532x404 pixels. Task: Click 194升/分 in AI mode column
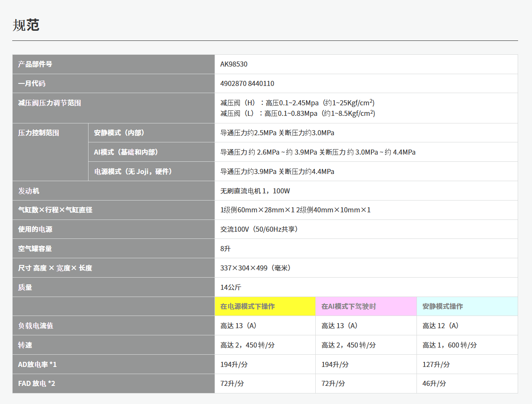[x=335, y=364]
